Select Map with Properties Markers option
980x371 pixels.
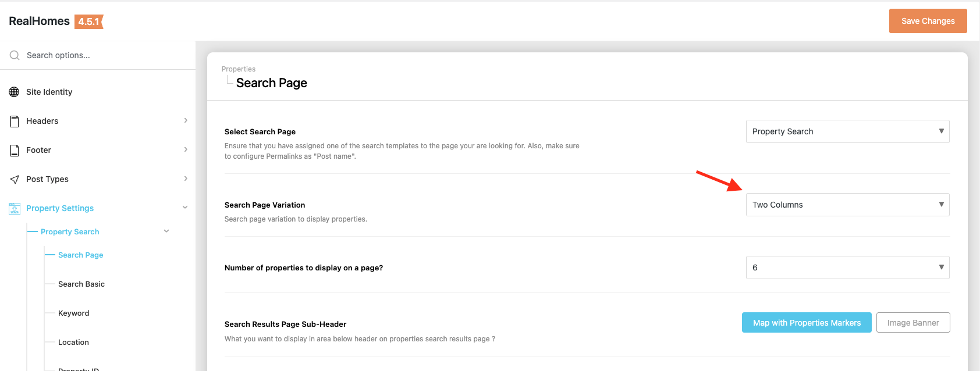pos(806,323)
